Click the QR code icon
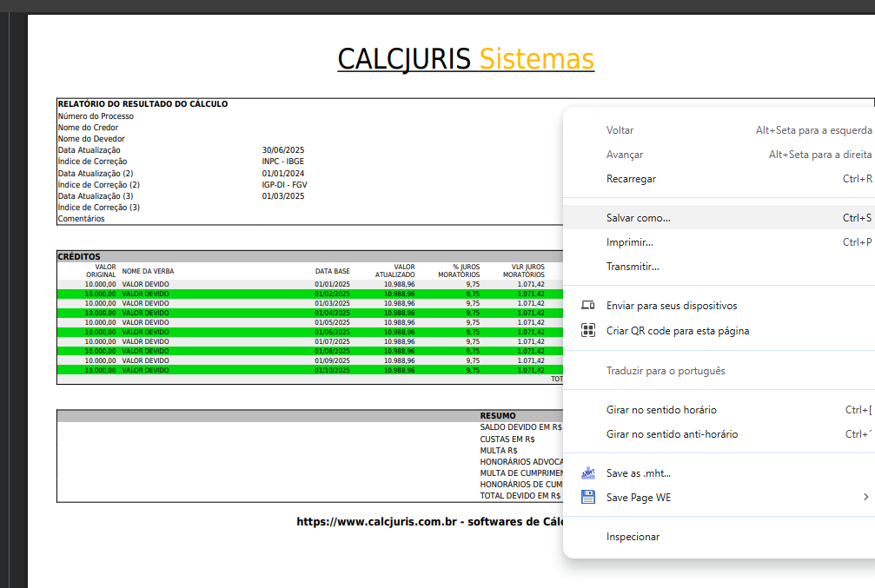Image resolution: width=875 pixels, height=588 pixels. [x=588, y=331]
